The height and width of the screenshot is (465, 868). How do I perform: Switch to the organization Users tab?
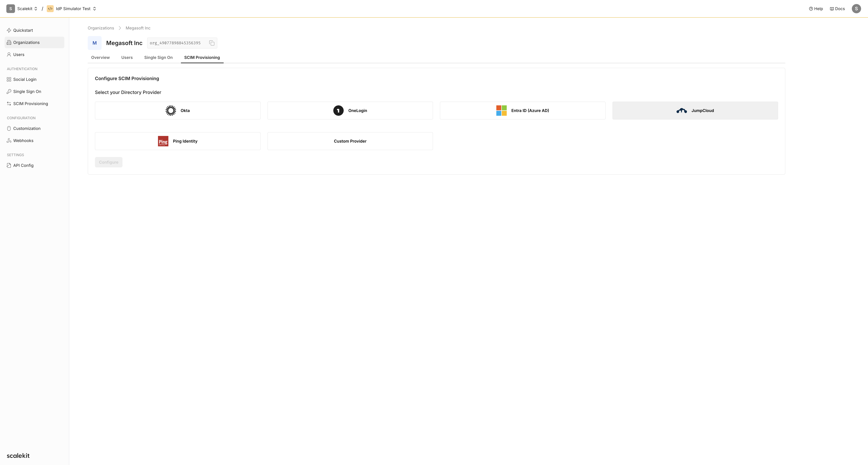127,58
